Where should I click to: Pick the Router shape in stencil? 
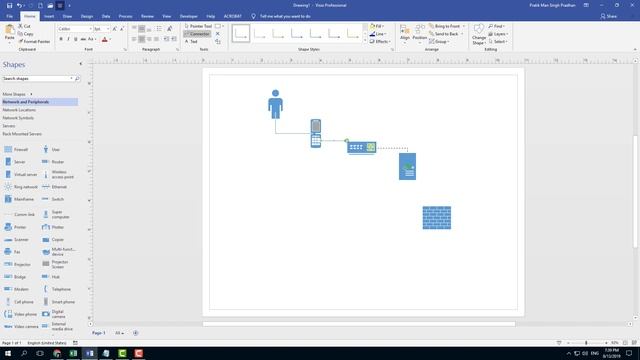(x=53, y=162)
